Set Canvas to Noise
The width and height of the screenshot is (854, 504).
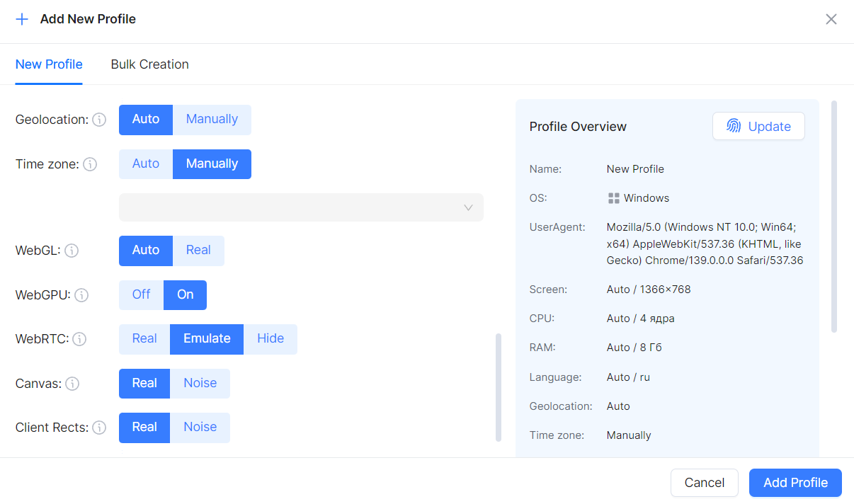tap(200, 383)
